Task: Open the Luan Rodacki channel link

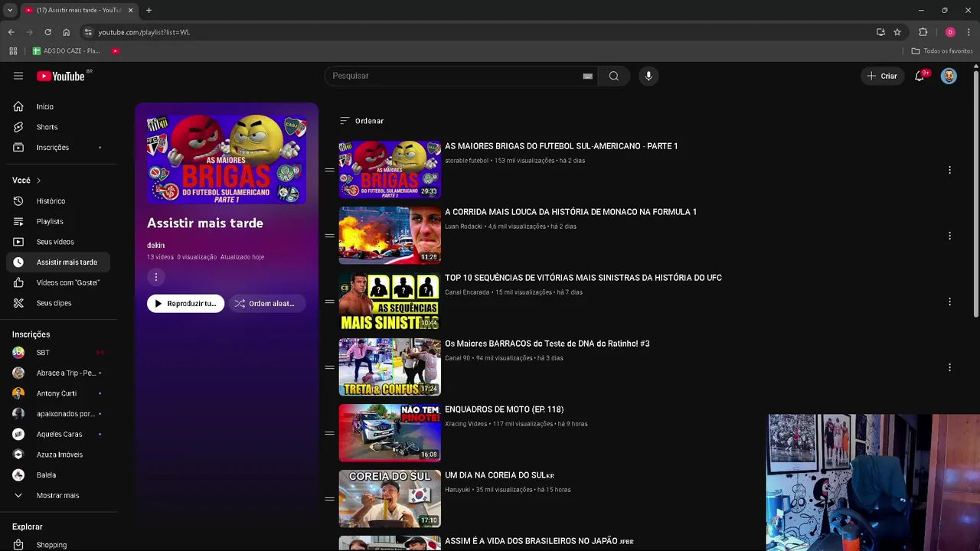Action: [463, 227]
